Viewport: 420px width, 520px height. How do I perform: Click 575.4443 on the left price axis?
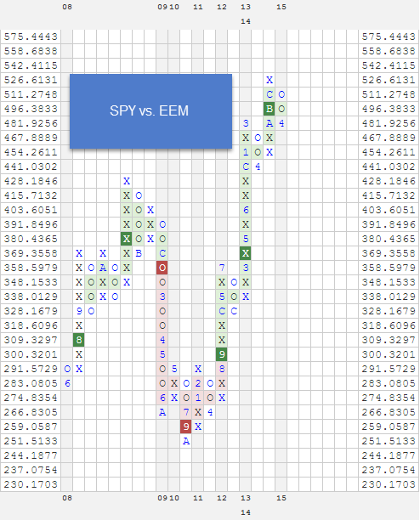pyautogui.click(x=31, y=37)
